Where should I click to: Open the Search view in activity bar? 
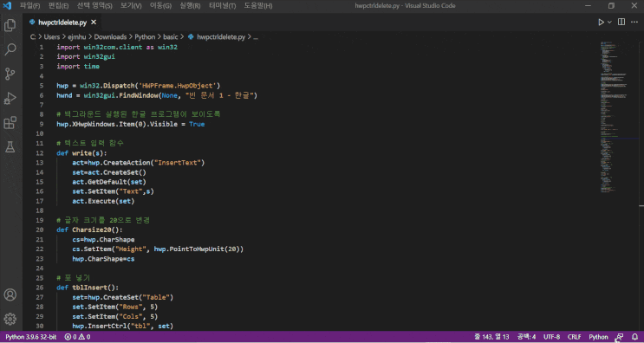click(x=10, y=49)
